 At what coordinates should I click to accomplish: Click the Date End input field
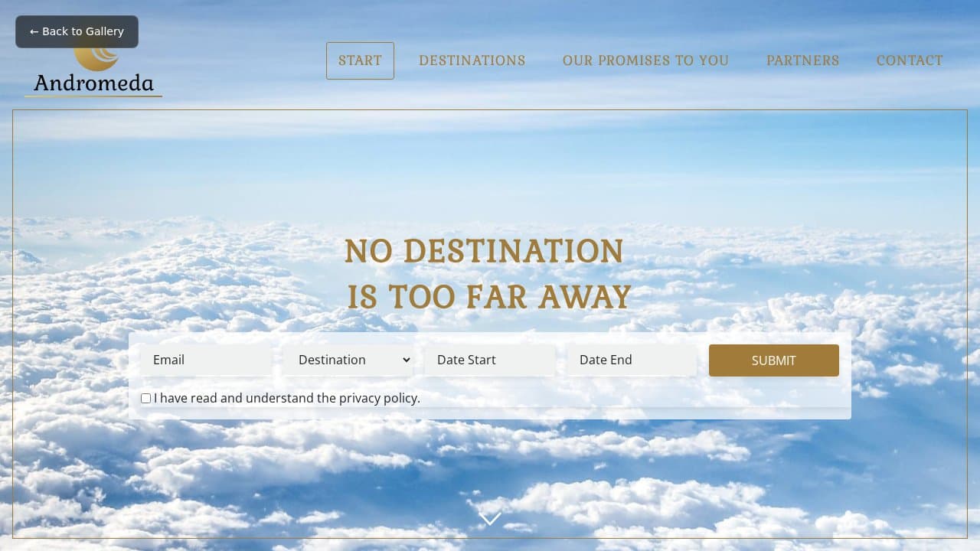click(x=632, y=360)
